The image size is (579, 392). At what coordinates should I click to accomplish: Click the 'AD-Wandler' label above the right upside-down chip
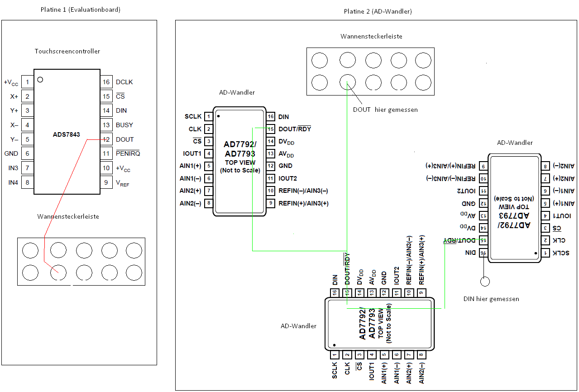(x=515, y=143)
